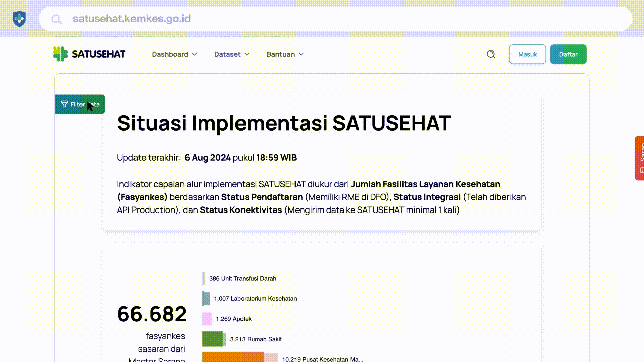Click the blue shield icon in address bar

19,19
